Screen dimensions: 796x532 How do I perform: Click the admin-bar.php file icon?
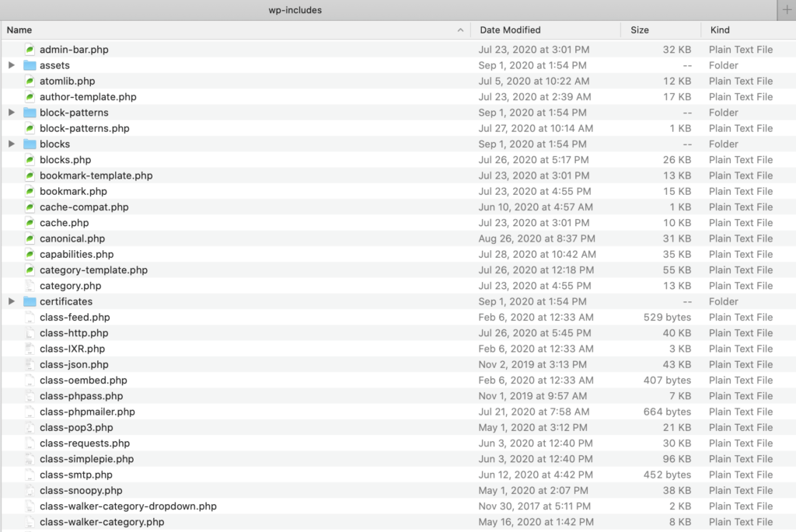click(30, 50)
